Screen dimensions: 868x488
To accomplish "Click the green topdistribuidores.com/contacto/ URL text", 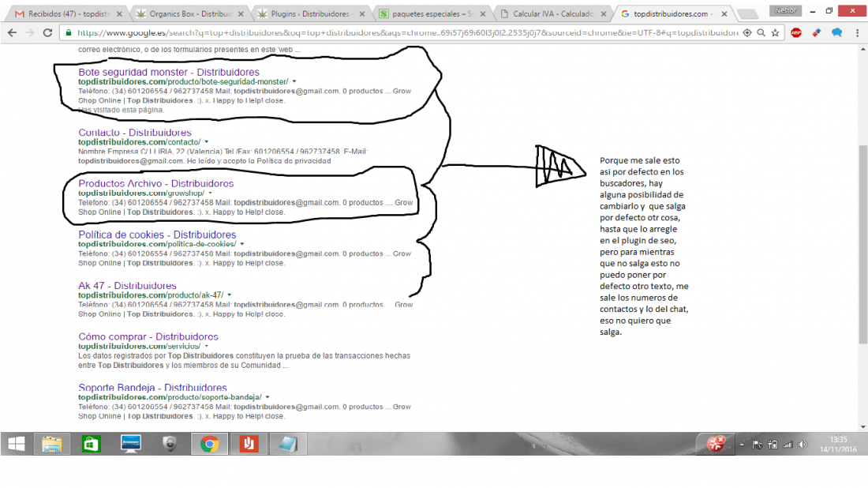I will (x=139, y=142).
